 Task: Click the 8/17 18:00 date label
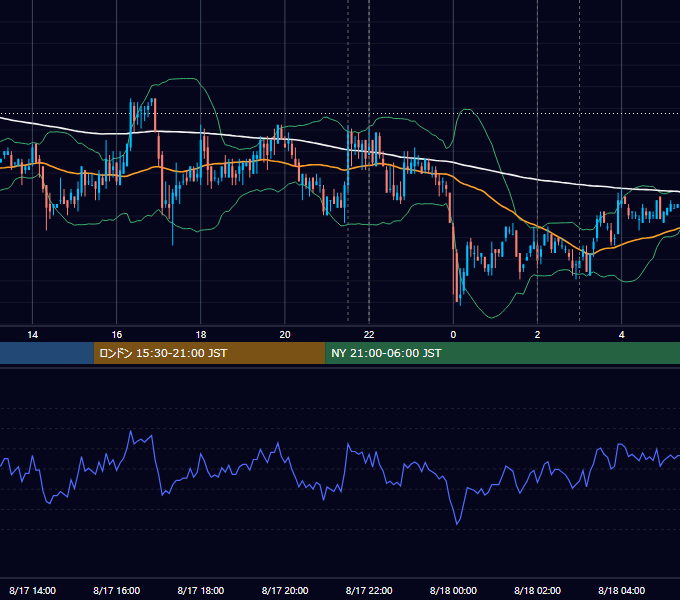[x=201, y=590]
